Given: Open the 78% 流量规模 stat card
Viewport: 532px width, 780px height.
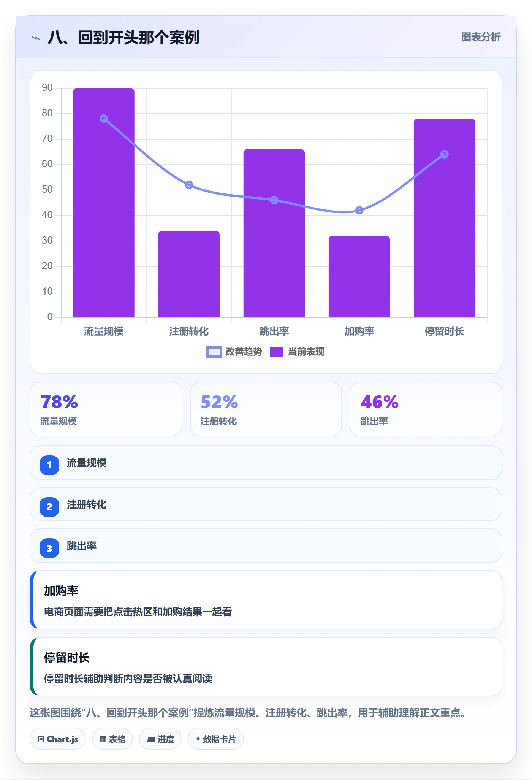Looking at the screenshot, I should [x=106, y=409].
